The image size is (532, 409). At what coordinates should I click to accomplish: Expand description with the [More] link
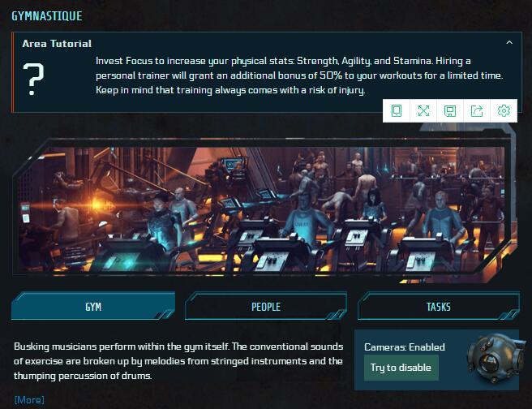point(29,400)
